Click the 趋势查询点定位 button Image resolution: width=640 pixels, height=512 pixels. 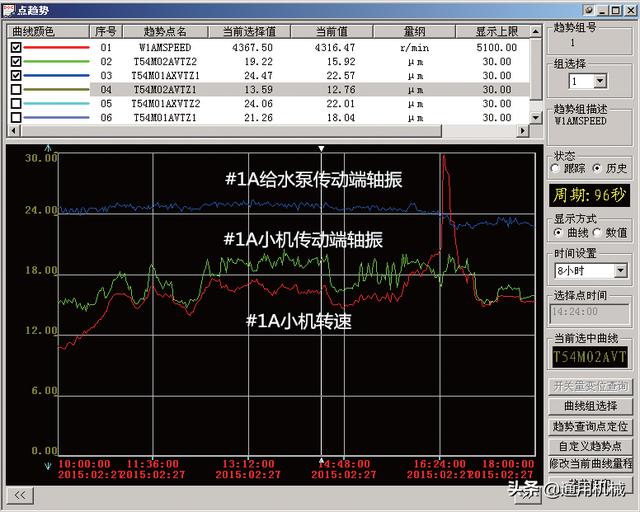(591, 426)
